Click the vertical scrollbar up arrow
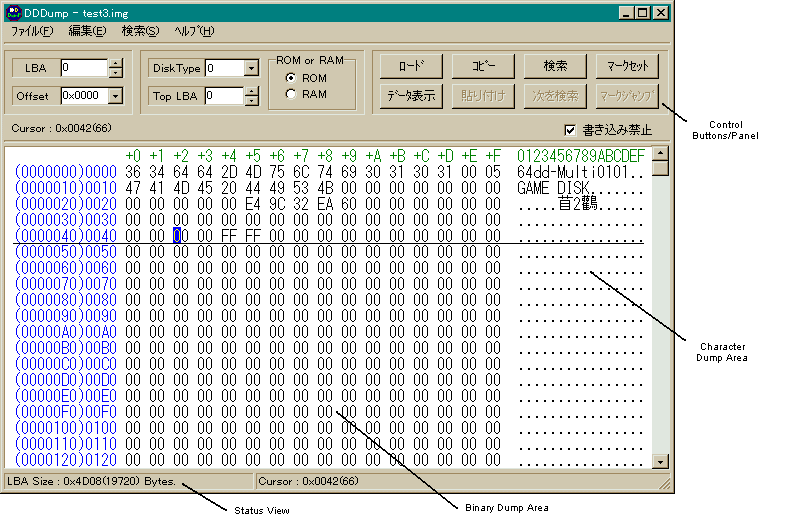The width and height of the screenshot is (800, 523). pos(660,154)
